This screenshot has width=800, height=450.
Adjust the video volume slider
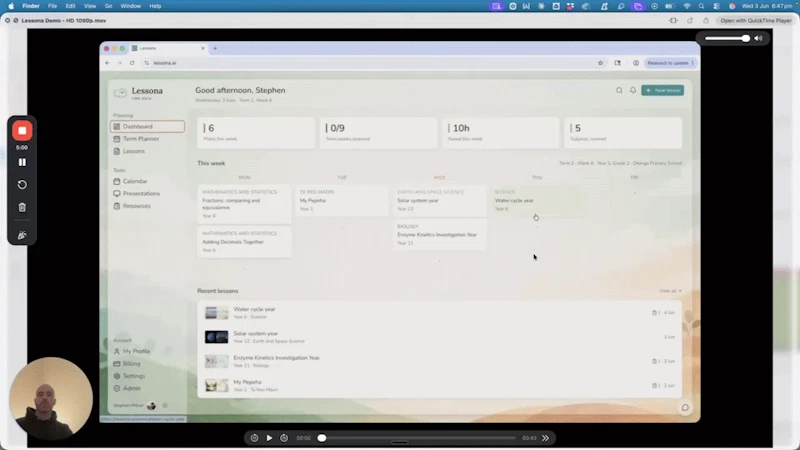click(x=728, y=38)
